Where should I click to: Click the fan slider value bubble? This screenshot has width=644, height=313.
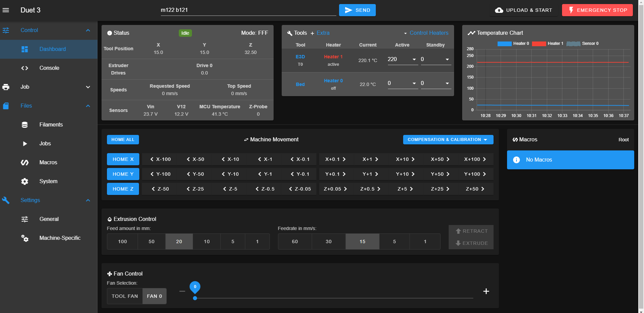point(195,287)
